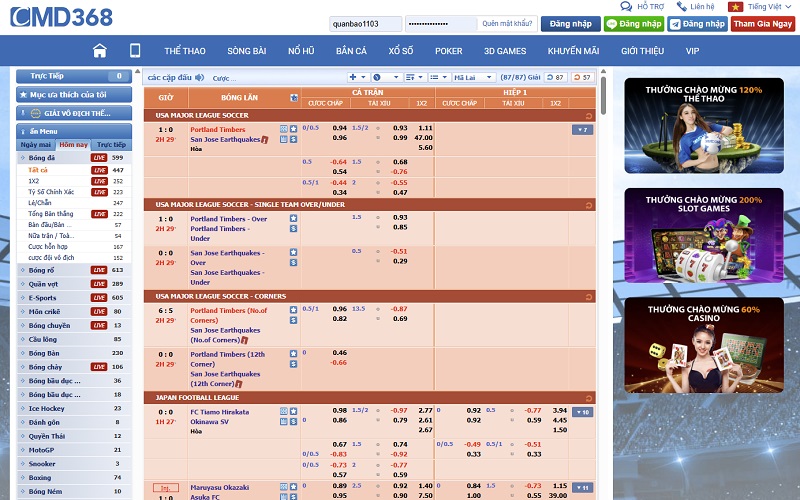Expand the E-Sports category

[74, 297]
